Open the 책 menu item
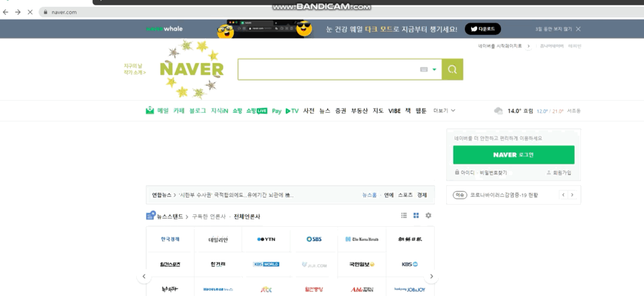 pyautogui.click(x=408, y=111)
